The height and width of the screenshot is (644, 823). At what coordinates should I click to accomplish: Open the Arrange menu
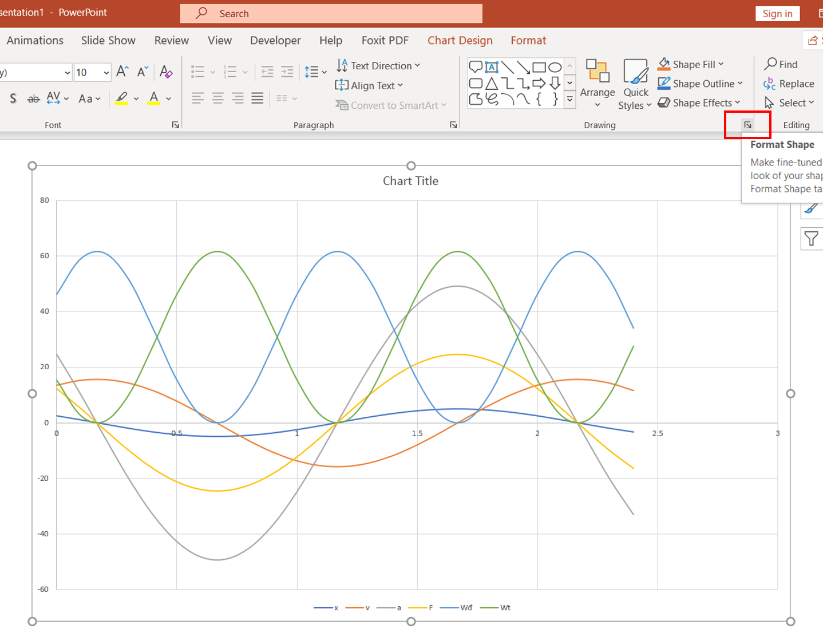(598, 84)
